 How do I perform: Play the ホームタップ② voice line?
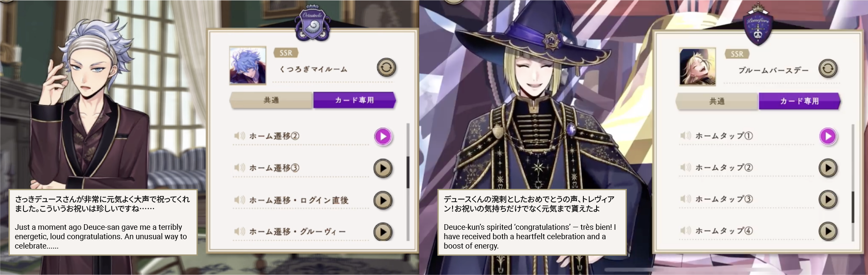[828, 168]
